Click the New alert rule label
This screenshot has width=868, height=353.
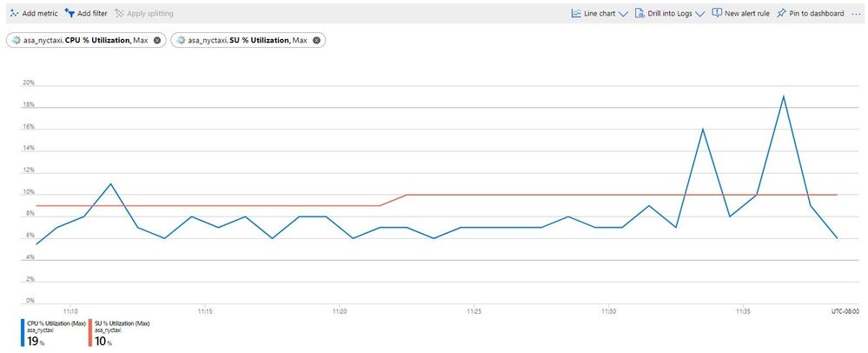[x=747, y=13]
